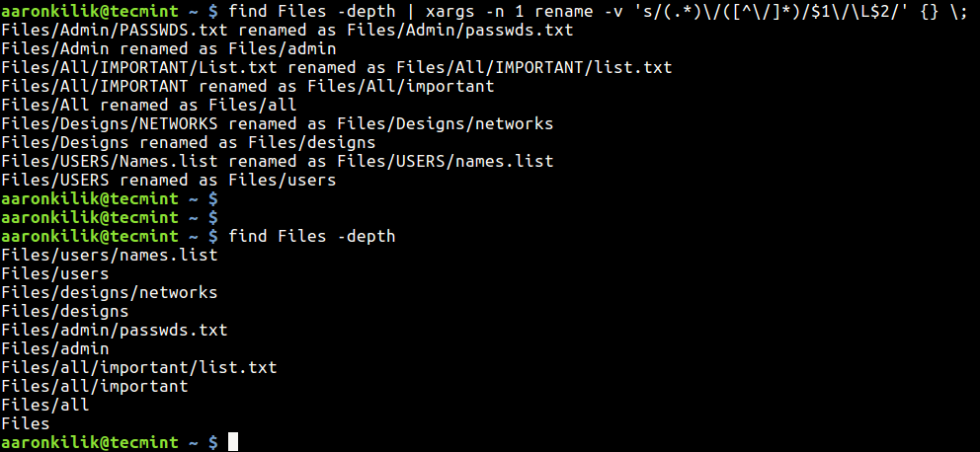This screenshot has width=980, height=452.
Task: Click the "aaronkilik@tecmint" prompt on the top line
Action: (x=89, y=11)
